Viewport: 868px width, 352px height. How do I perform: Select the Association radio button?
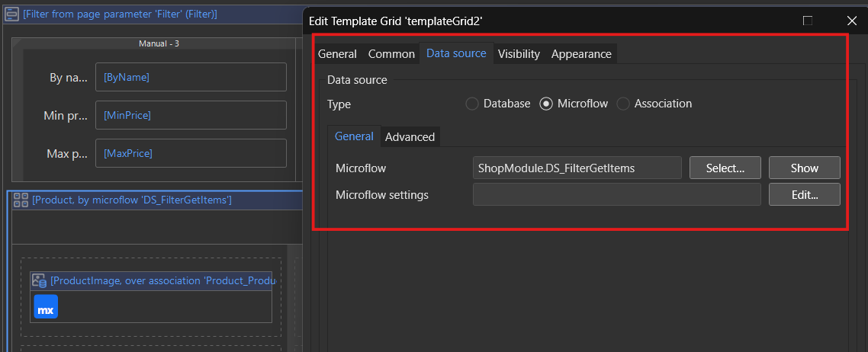(623, 104)
